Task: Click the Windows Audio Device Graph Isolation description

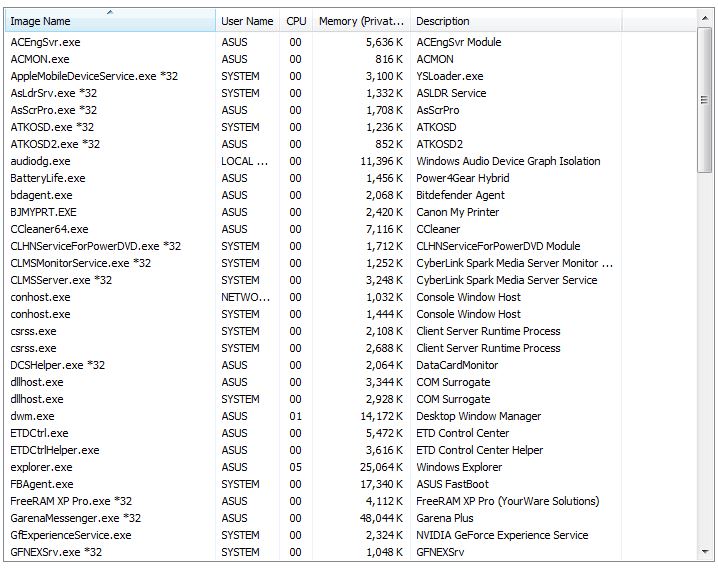Action: pyautogui.click(x=508, y=161)
